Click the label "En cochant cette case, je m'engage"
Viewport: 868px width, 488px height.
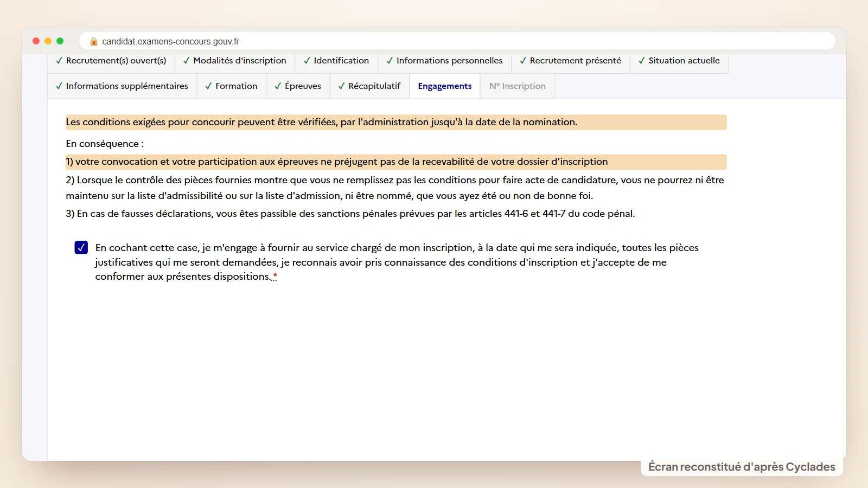397,262
